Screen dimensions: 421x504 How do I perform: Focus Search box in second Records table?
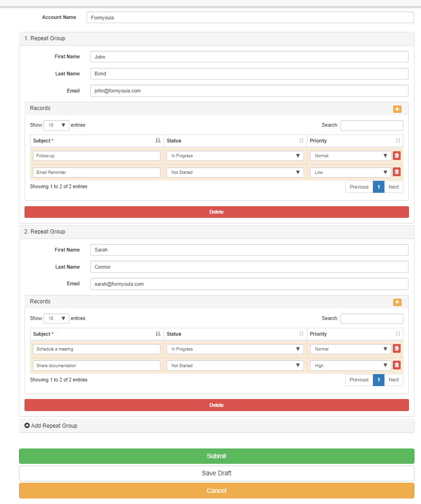(372, 319)
